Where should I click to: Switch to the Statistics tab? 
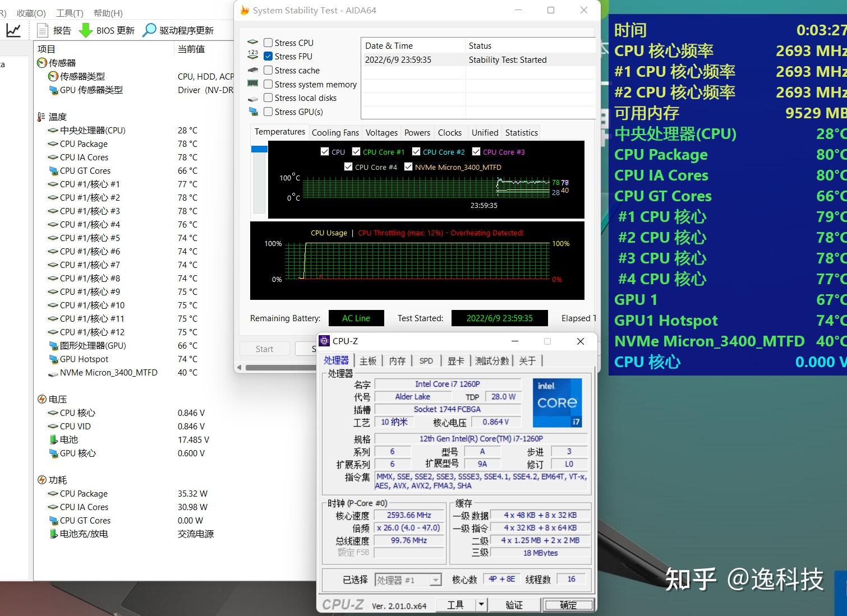point(521,132)
